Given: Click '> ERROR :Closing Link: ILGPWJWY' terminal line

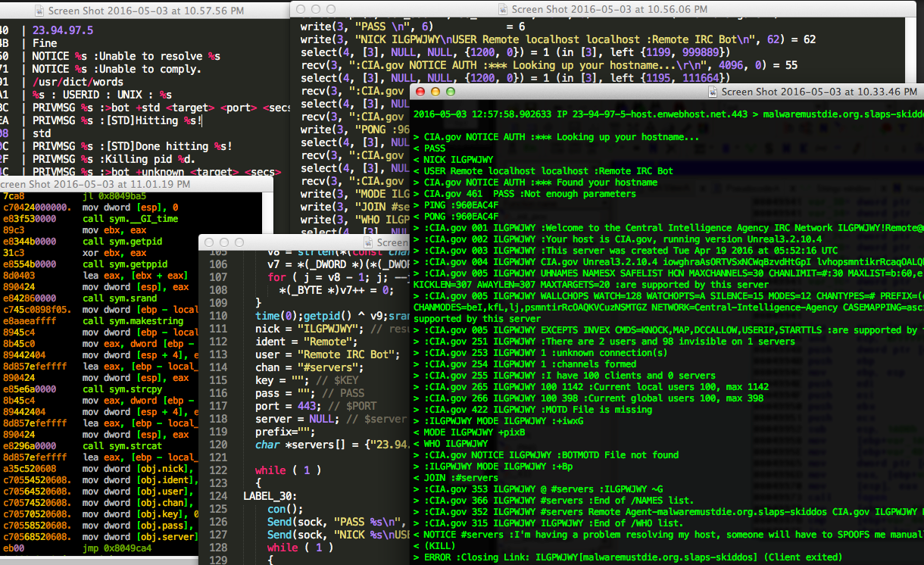Looking at the screenshot, I should coord(628,557).
